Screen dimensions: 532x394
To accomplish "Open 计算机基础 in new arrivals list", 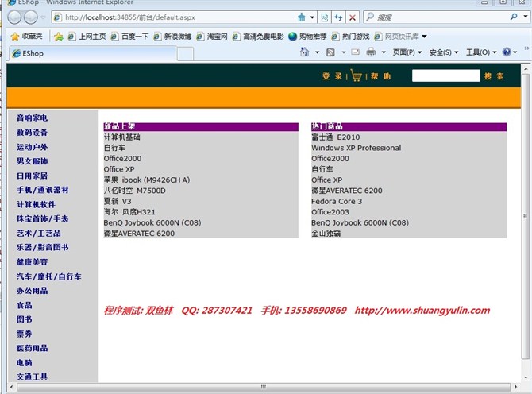I will (122, 137).
